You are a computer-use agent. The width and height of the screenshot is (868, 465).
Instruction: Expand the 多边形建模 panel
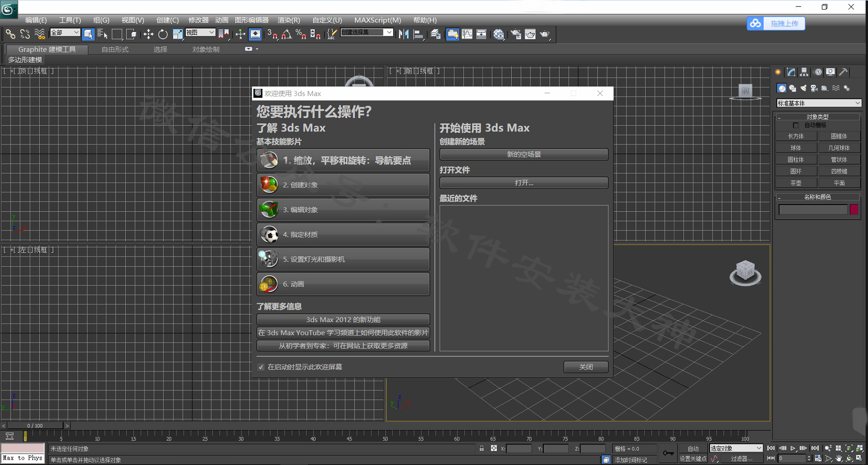tap(25, 60)
